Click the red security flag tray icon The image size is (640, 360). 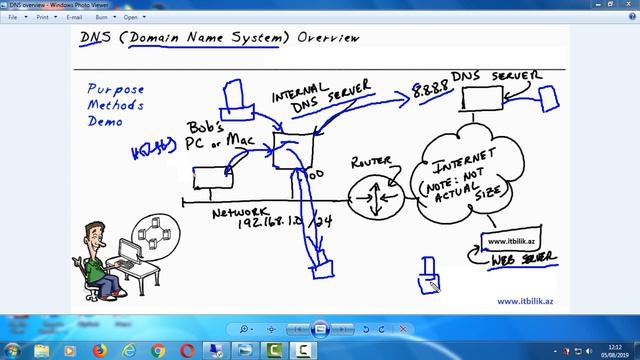pyautogui.click(x=566, y=351)
